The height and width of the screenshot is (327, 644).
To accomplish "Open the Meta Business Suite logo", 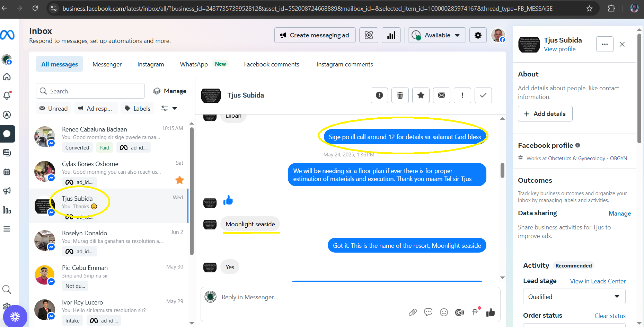I will point(7,35).
